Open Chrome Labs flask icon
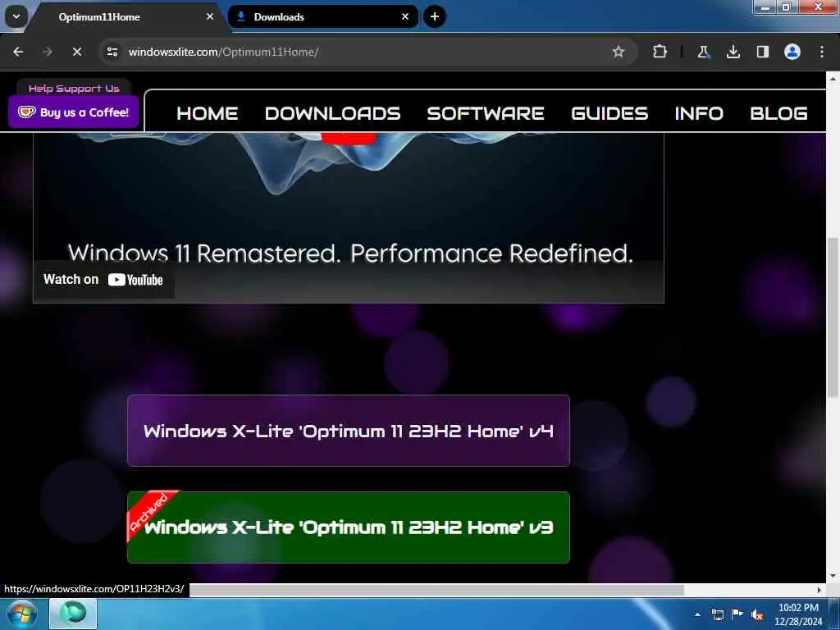The width and height of the screenshot is (840, 630). pos(703,52)
